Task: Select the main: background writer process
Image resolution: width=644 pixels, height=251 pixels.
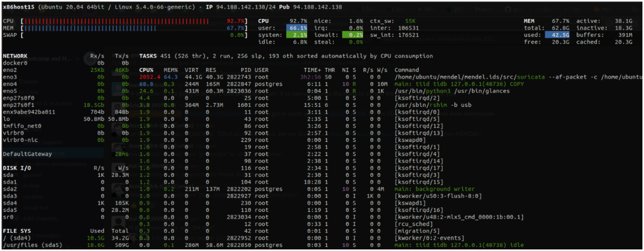Action: (435, 189)
